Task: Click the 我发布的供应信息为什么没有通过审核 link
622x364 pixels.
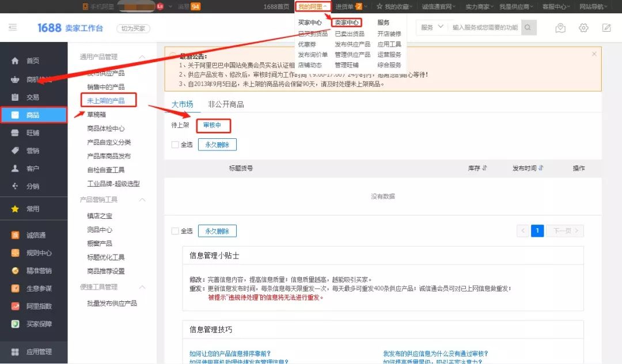Action: (435, 353)
